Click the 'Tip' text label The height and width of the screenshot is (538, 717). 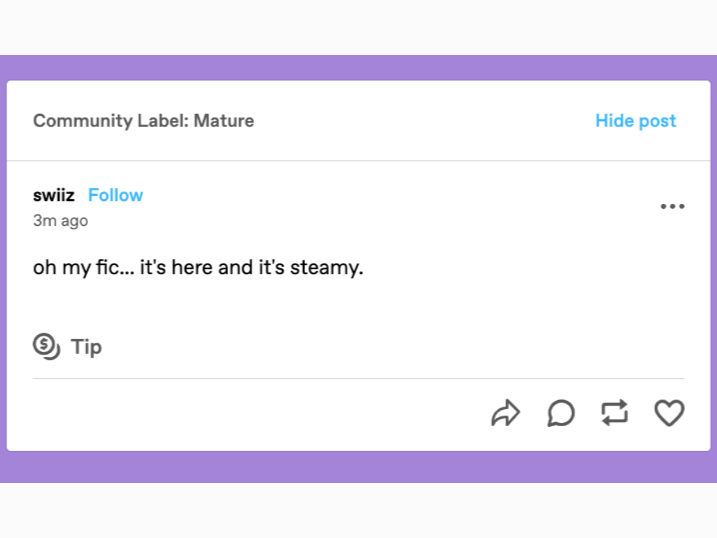click(86, 347)
